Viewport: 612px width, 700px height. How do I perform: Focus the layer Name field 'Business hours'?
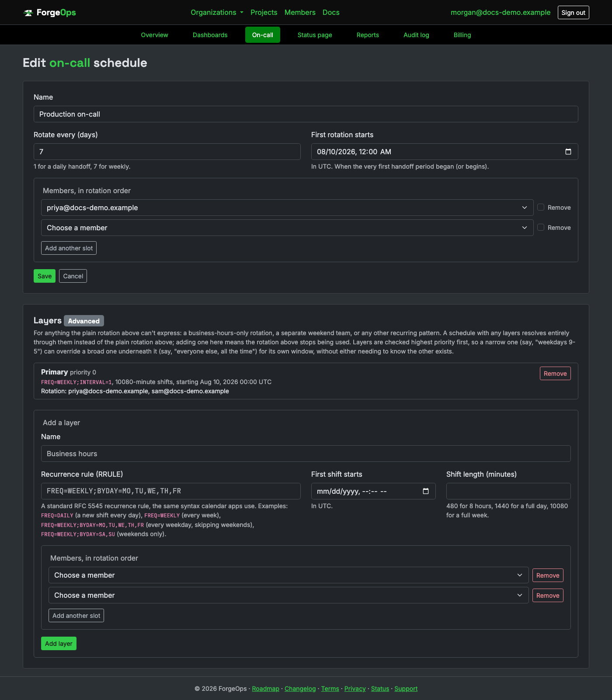point(306,454)
